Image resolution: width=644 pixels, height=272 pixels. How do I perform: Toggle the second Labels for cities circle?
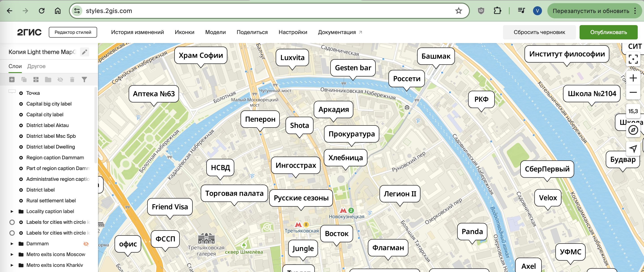pyautogui.click(x=12, y=233)
